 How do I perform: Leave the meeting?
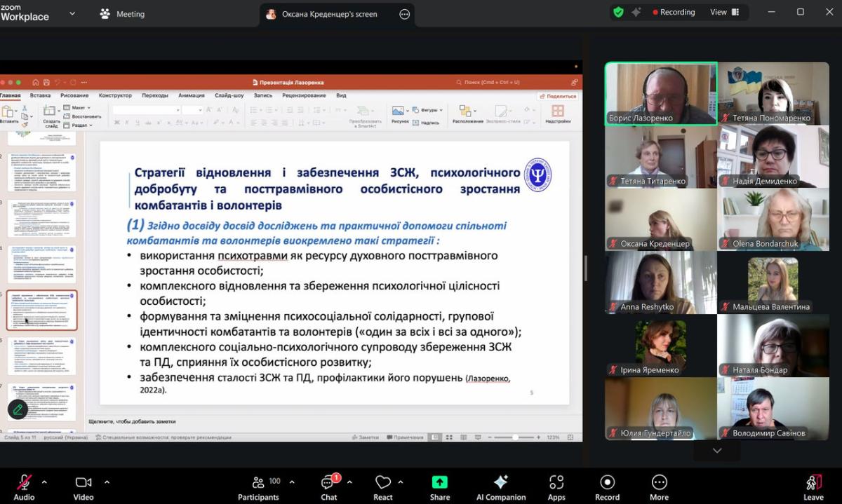tap(813, 483)
